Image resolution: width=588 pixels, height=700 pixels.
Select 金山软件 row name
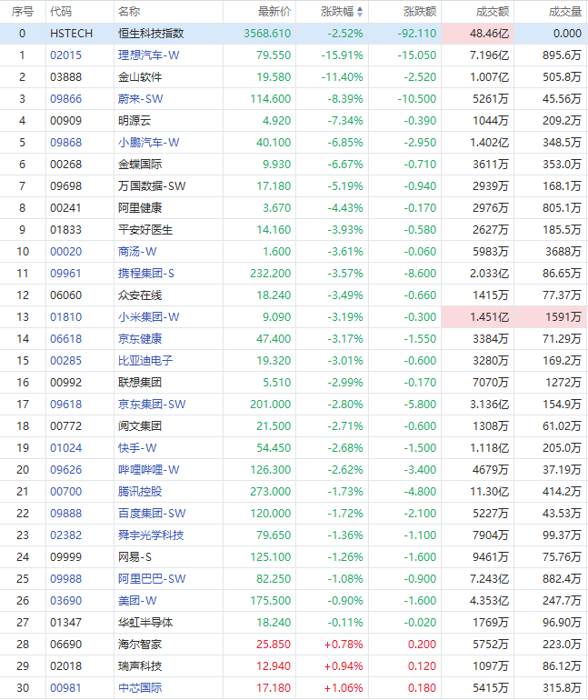click(x=140, y=77)
